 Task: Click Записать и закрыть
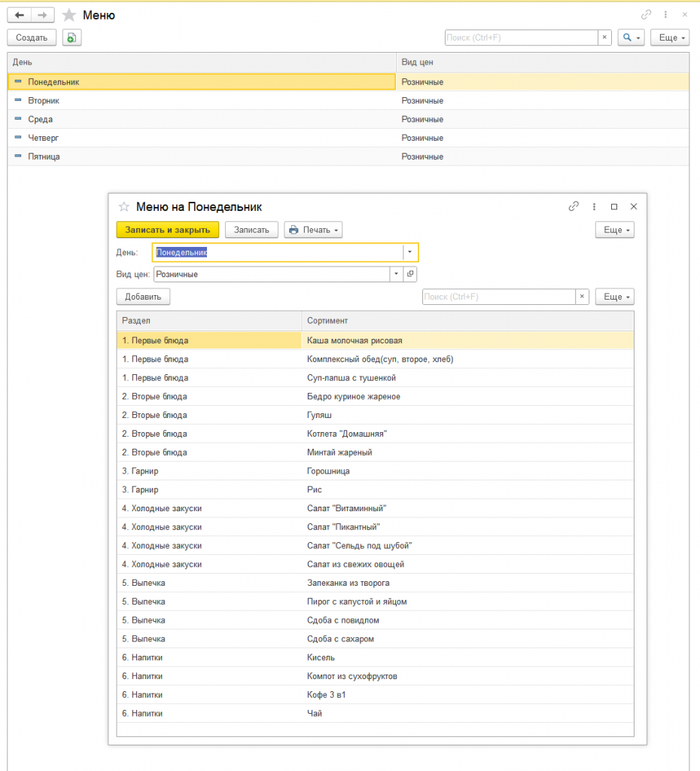pos(168,230)
